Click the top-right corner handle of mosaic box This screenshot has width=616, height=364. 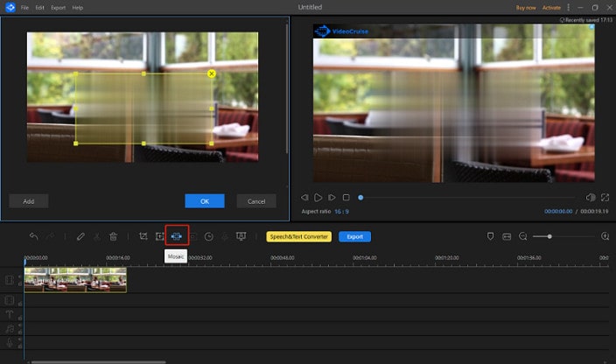pos(212,73)
